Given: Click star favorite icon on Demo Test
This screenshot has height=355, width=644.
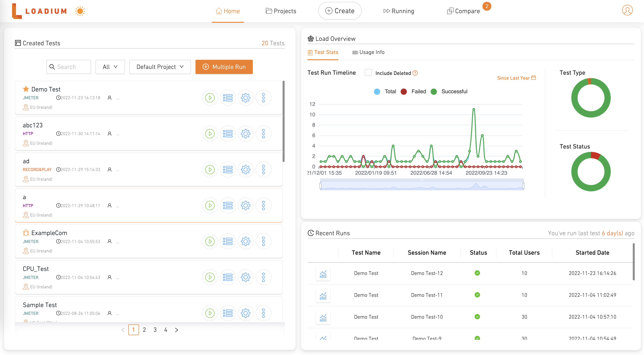Looking at the screenshot, I should [26, 89].
